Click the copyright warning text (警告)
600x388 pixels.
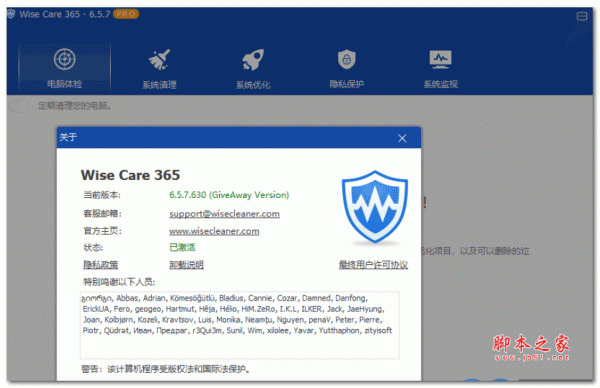pos(166,369)
